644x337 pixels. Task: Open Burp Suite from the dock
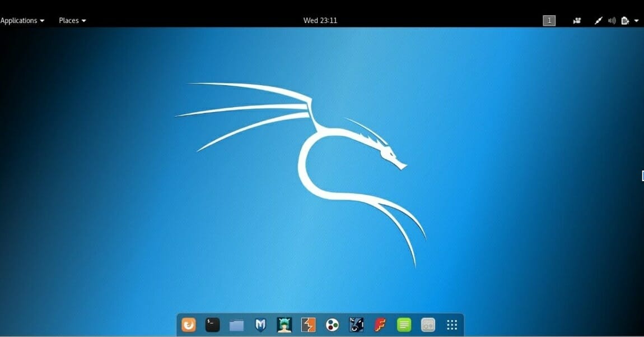309,325
